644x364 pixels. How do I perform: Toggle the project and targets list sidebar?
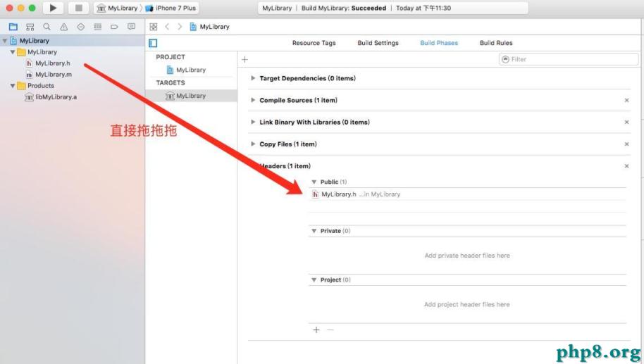click(x=153, y=43)
